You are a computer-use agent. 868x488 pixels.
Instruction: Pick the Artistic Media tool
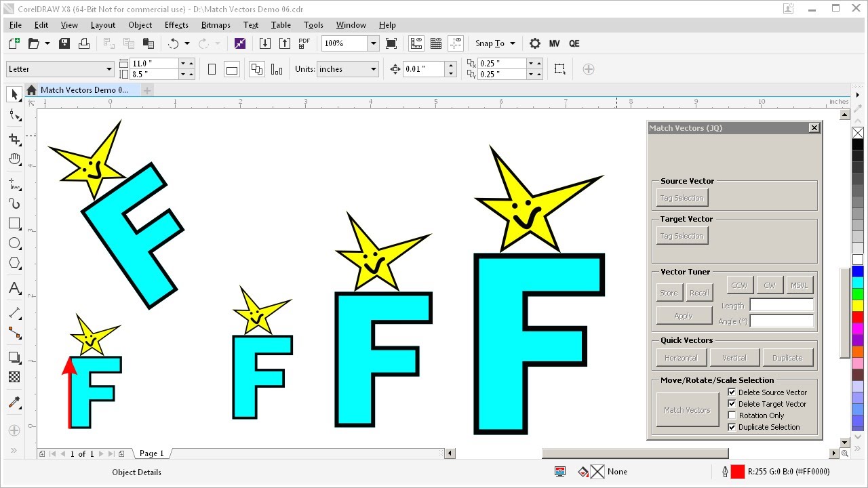click(14, 203)
